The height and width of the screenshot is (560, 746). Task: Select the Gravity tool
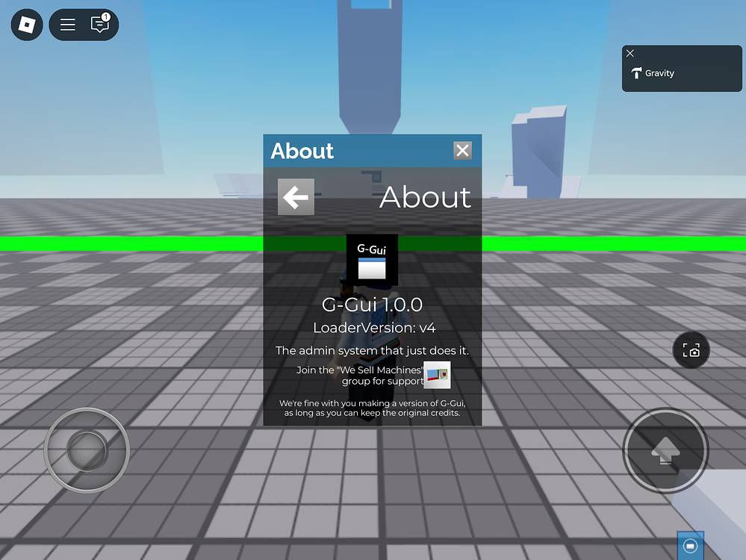click(653, 72)
